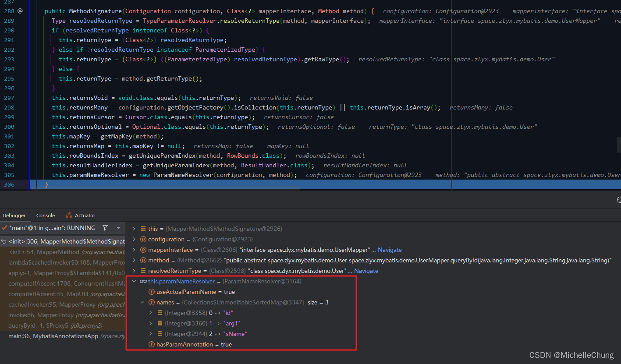Expand the 'this' variable node
This screenshot has height=364, width=621.
coord(135,229)
